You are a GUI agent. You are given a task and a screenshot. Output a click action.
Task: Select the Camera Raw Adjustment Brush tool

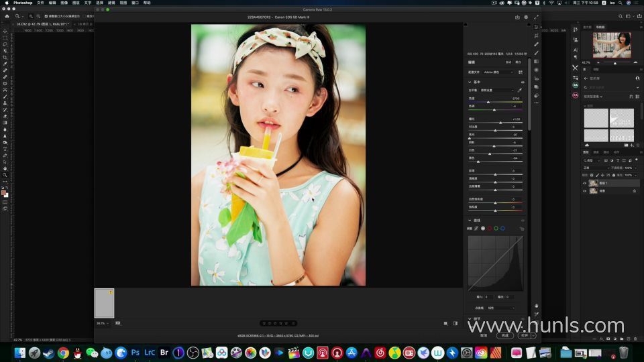click(537, 53)
